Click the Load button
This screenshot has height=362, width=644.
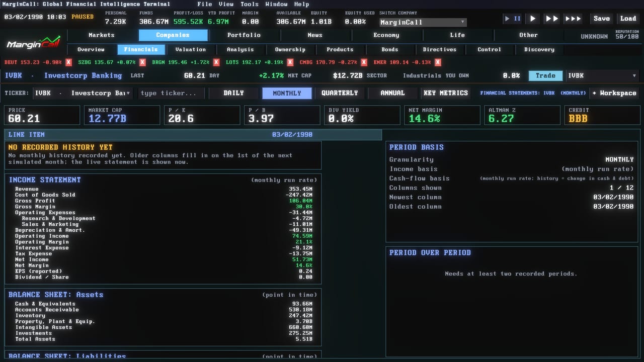[628, 19]
